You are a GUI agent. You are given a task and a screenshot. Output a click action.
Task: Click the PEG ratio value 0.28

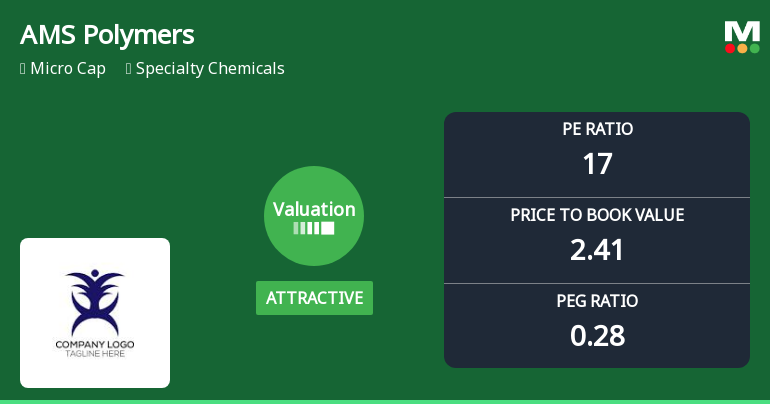tap(597, 336)
